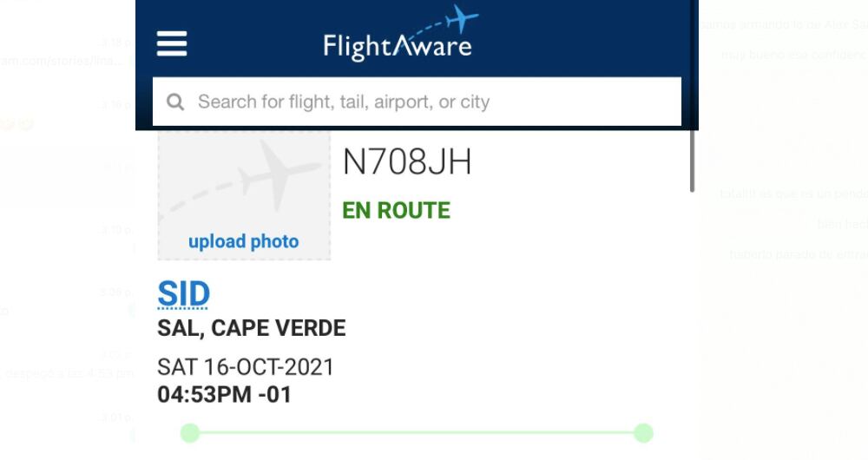Click the faded "muy bueno esa confidenc" background message
Screen dimensions: 868x460
click(x=793, y=55)
